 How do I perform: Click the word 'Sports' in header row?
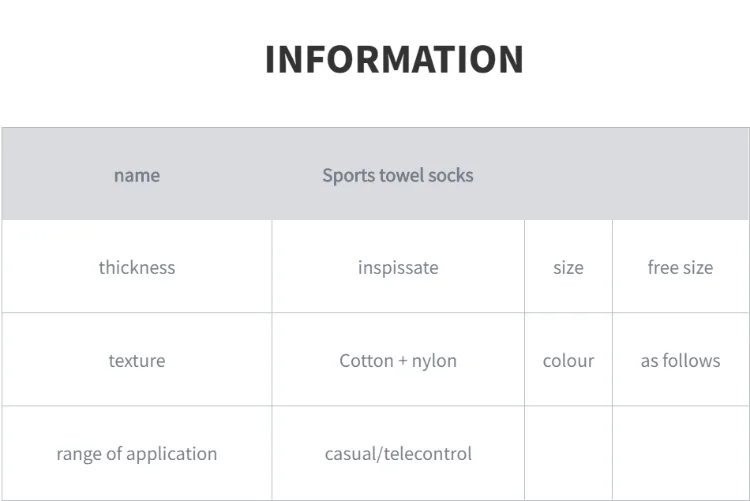(349, 176)
